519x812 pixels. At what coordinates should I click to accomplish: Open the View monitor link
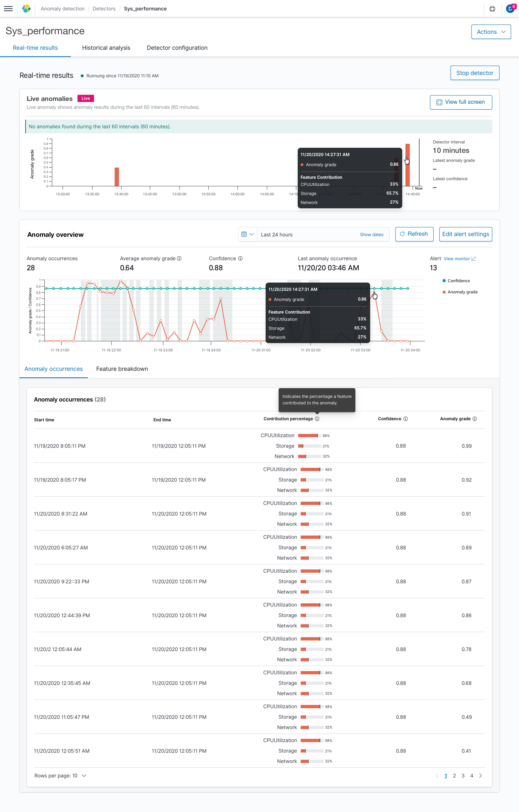tap(459, 259)
